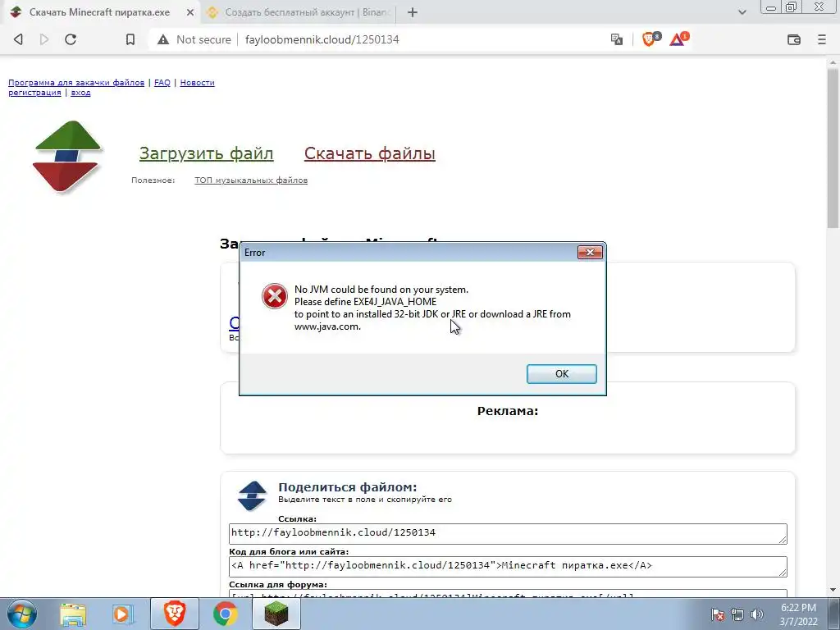The width and height of the screenshot is (840, 630).
Task: Open the Minecraft block taskbar icon
Action: [276, 614]
